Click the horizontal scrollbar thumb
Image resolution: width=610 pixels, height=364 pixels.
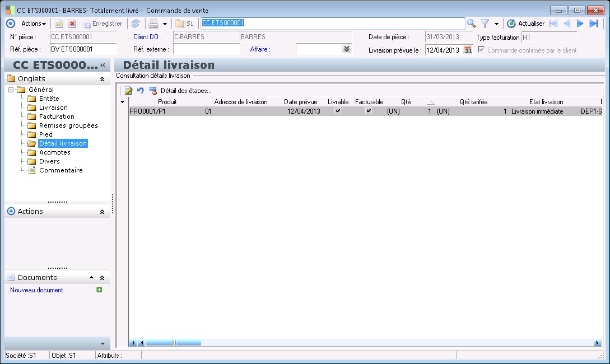(174, 343)
